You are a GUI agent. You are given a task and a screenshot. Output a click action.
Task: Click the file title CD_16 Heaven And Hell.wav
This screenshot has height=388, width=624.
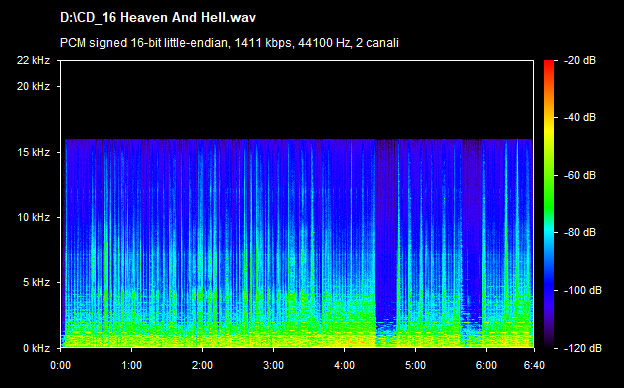click(x=158, y=18)
